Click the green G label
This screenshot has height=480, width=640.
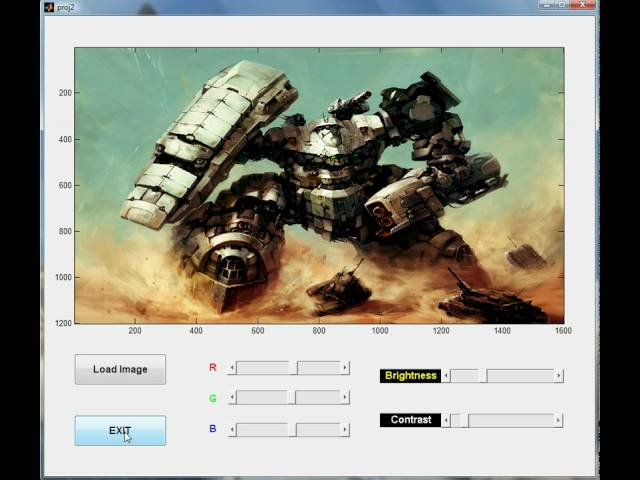(x=213, y=398)
